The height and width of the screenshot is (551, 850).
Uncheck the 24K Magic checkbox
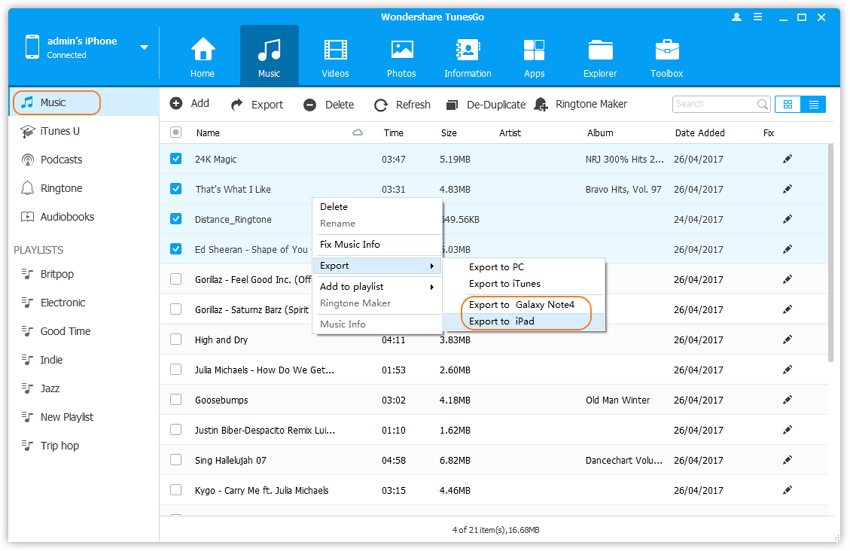176,159
